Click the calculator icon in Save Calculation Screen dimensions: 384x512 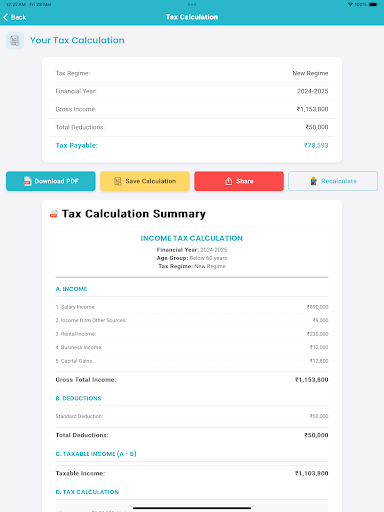(118, 181)
